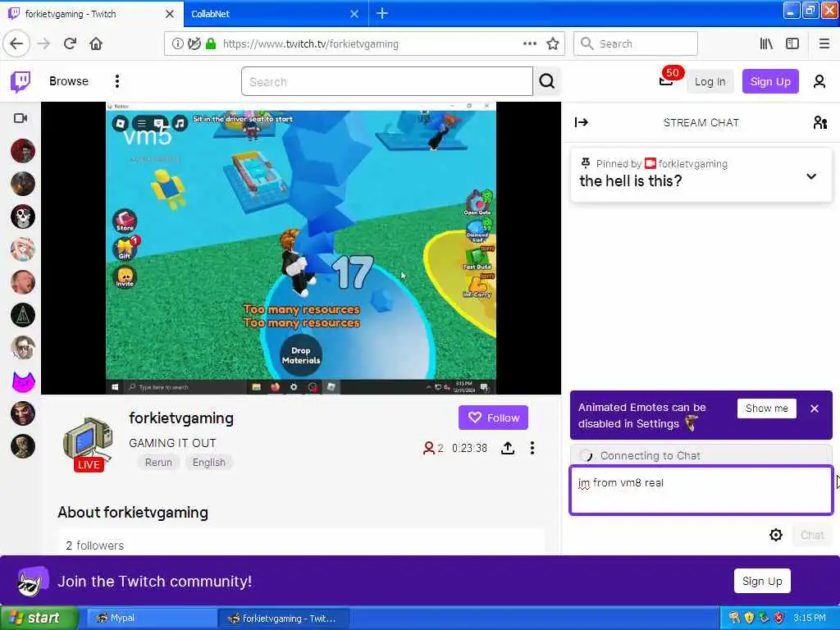Viewport: 840px width, 630px height.
Task: Click the site information icon in address bar
Action: pos(177,43)
